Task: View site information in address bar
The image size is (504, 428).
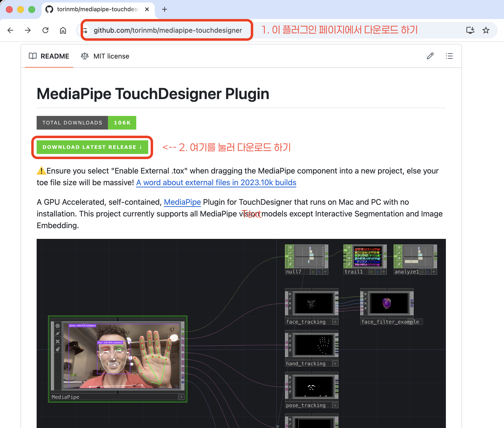Action: pos(85,30)
